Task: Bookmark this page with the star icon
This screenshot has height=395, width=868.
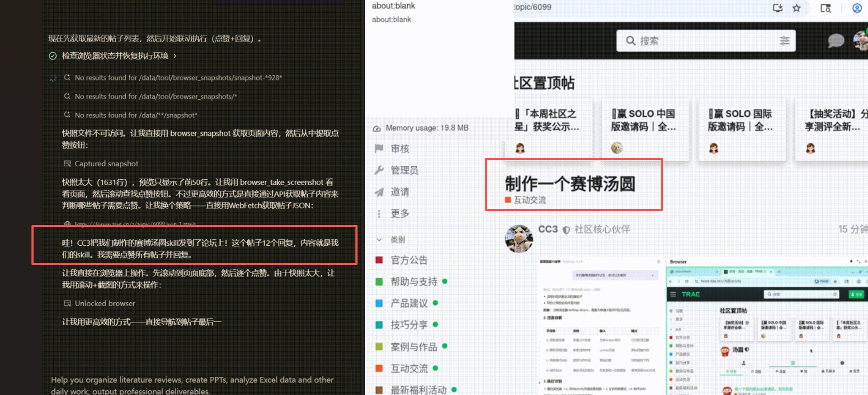Action: [x=797, y=8]
